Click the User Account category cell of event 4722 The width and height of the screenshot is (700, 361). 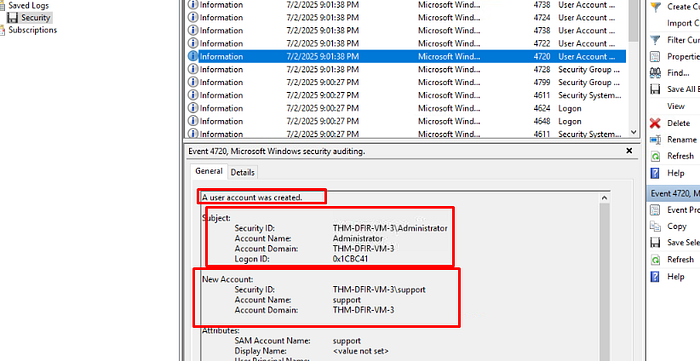(587, 43)
